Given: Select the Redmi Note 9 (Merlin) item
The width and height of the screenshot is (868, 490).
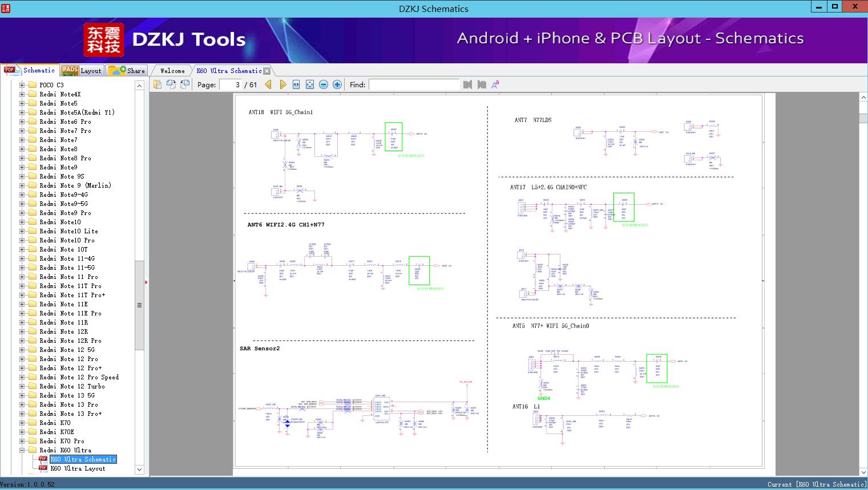Looking at the screenshot, I should [75, 185].
